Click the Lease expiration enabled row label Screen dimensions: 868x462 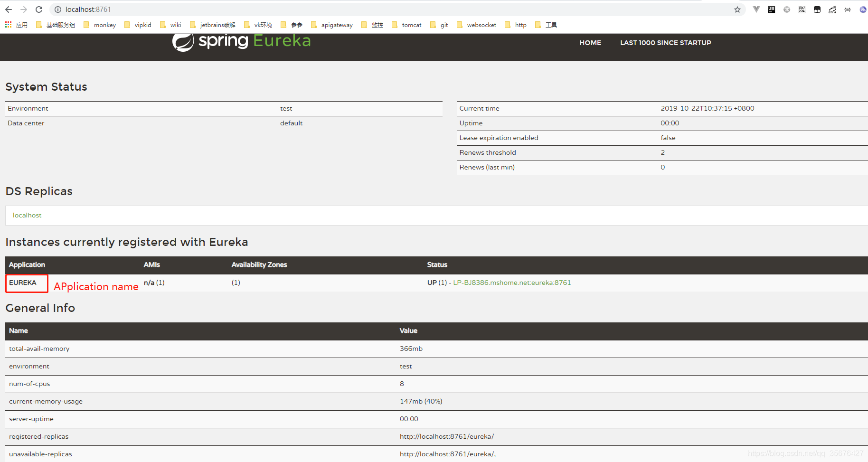[x=499, y=138]
